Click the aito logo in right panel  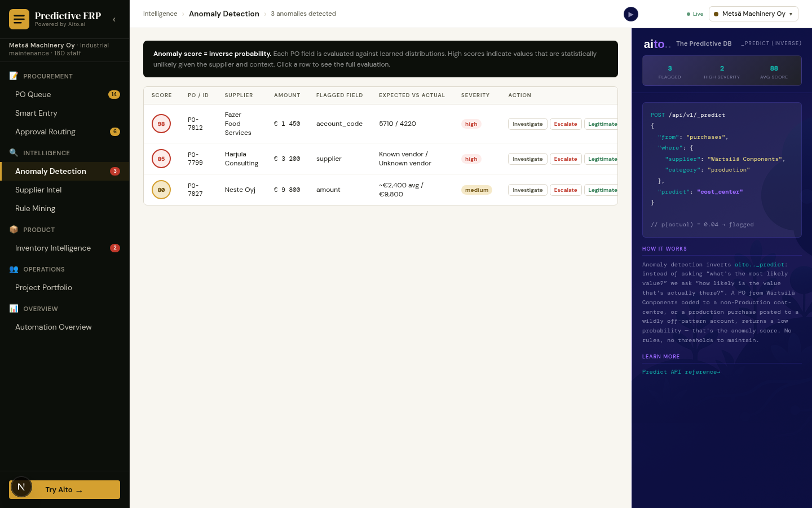(x=657, y=44)
